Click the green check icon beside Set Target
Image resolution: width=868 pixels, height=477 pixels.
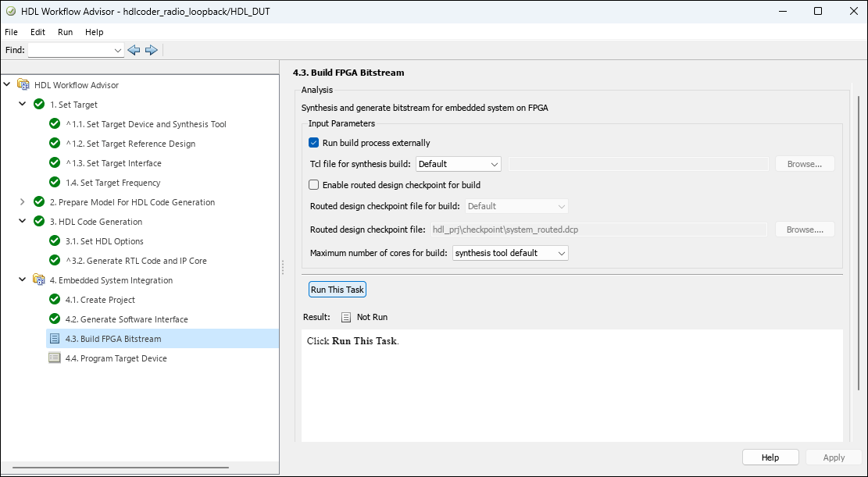tap(39, 105)
